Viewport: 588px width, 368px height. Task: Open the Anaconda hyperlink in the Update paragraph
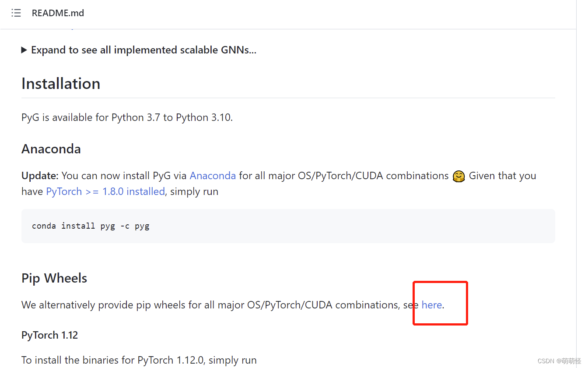point(213,176)
